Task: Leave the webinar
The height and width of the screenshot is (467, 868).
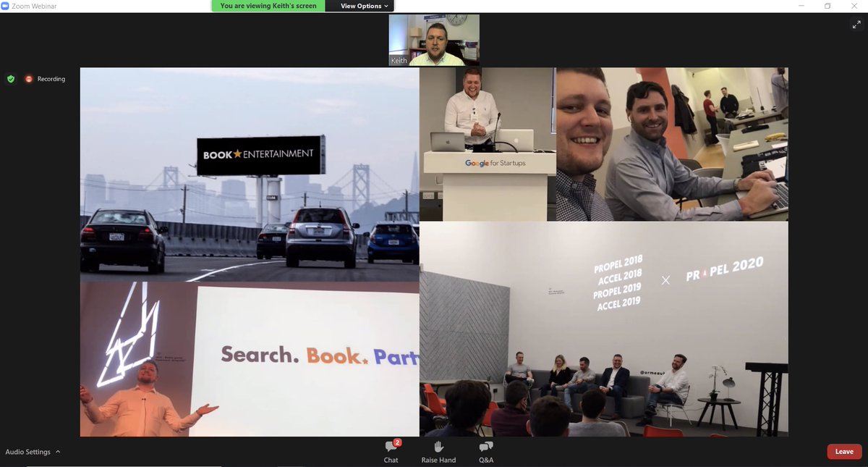Action: coord(844,452)
